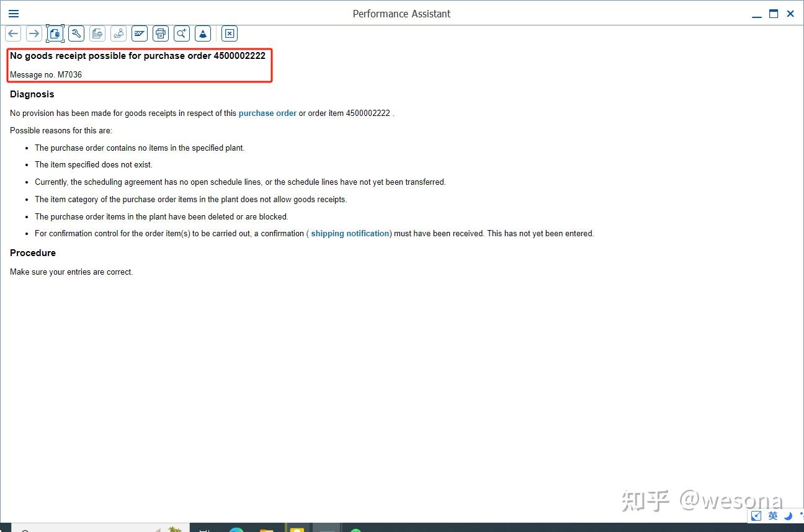Open the File Explorer folder on the taskbar
The height and width of the screenshot is (532, 804).
point(266,529)
